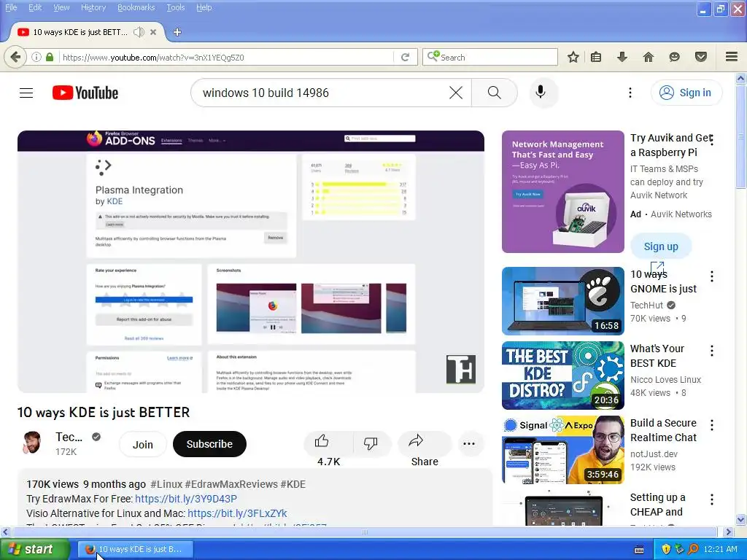Open the Edit menu
Viewport: 747px width, 560px height.
tap(35, 7)
